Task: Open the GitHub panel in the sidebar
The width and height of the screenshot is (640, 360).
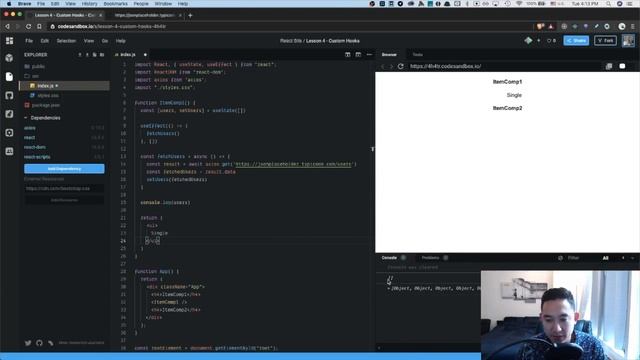Action: [x=9, y=96]
